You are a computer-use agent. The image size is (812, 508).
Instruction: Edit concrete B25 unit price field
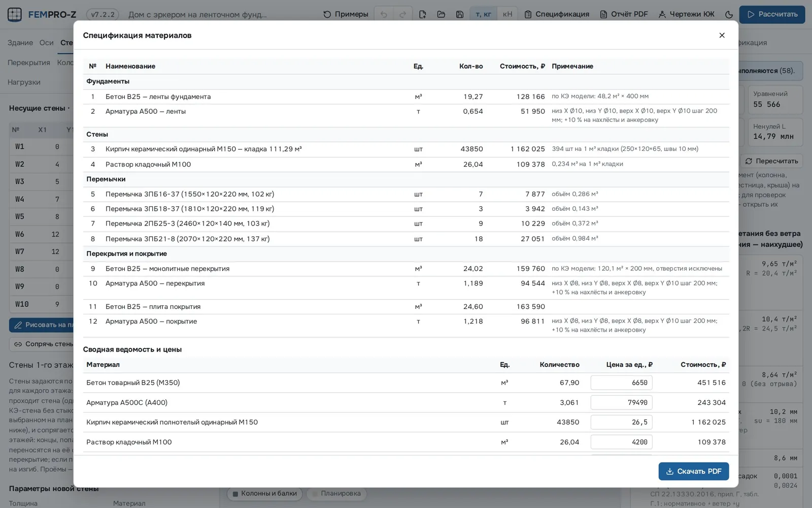[x=621, y=383]
